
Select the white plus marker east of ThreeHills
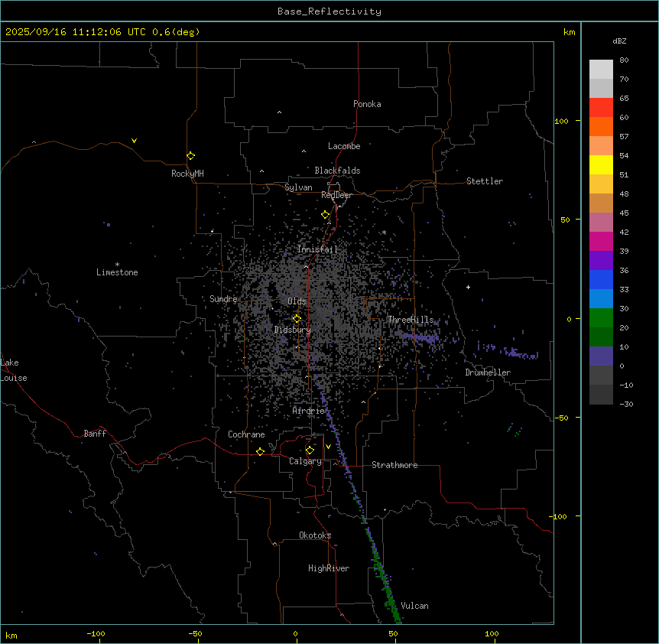coord(468,287)
